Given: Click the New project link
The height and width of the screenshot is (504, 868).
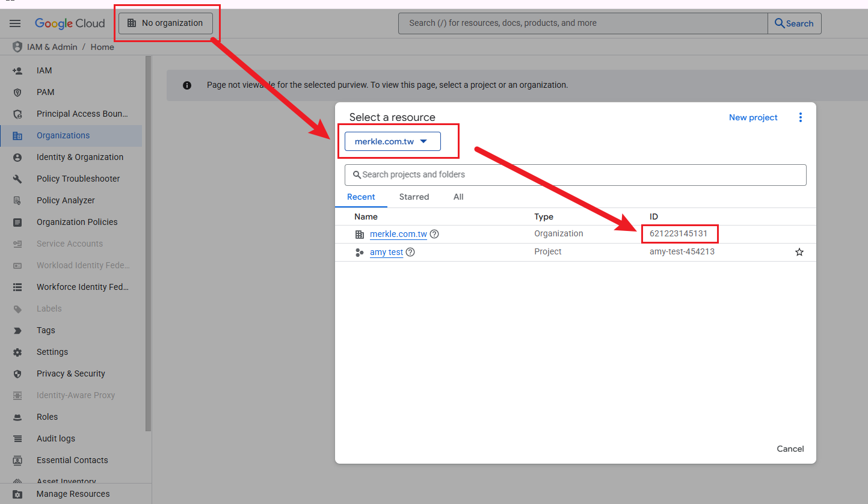Looking at the screenshot, I should click(753, 117).
